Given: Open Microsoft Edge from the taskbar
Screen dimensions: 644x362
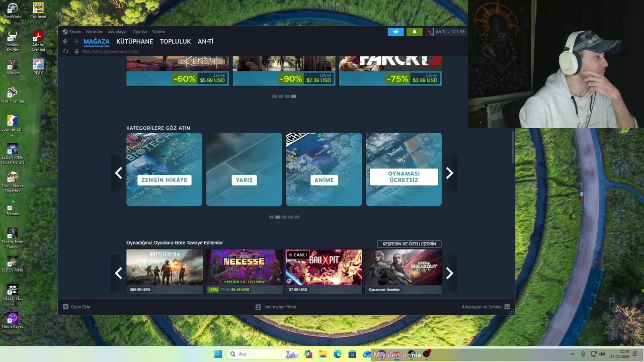Looking at the screenshot, I should [x=338, y=354].
